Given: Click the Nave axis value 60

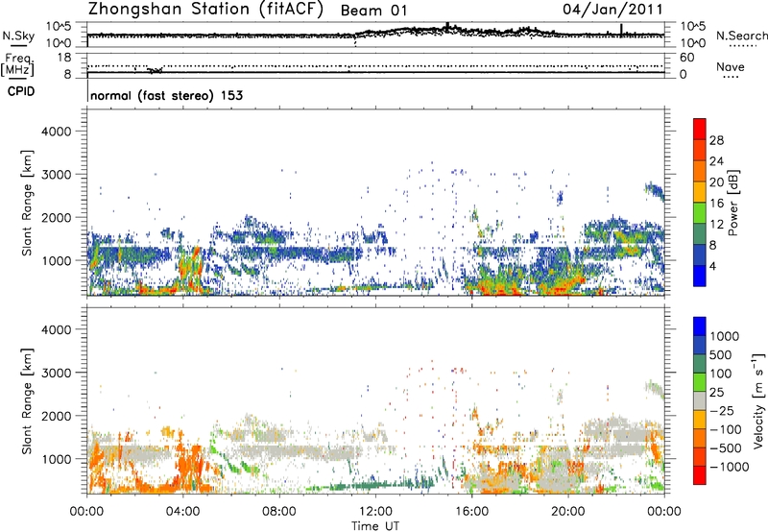Looking at the screenshot, I should click(686, 58).
